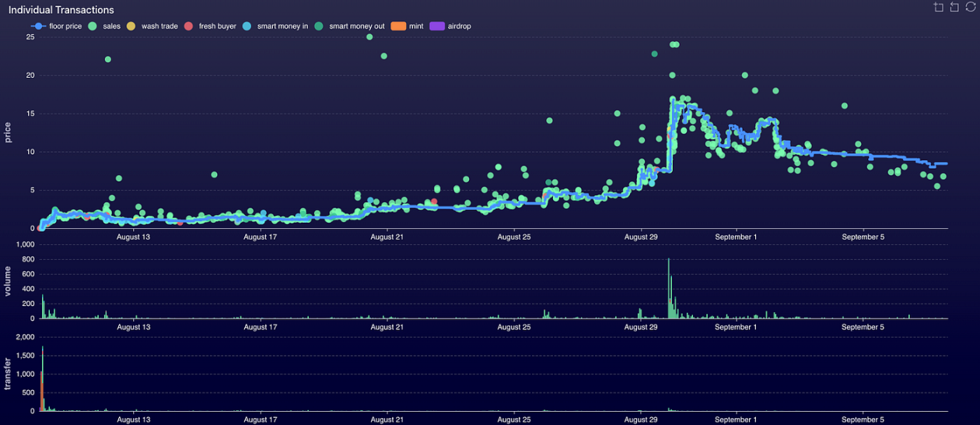This screenshot has height=425, width=980.
Task: Toggle the 'smart money in' legend label
Action: (282, 26)
